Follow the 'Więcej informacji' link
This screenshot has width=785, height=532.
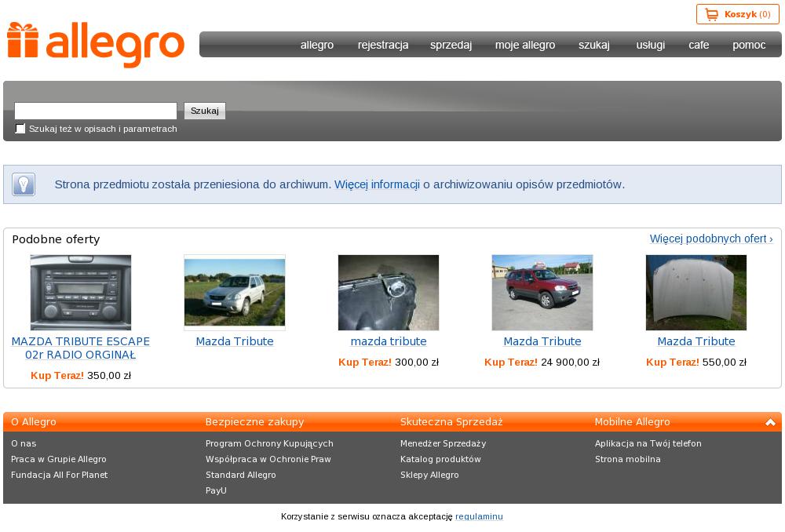coord(377,184)
